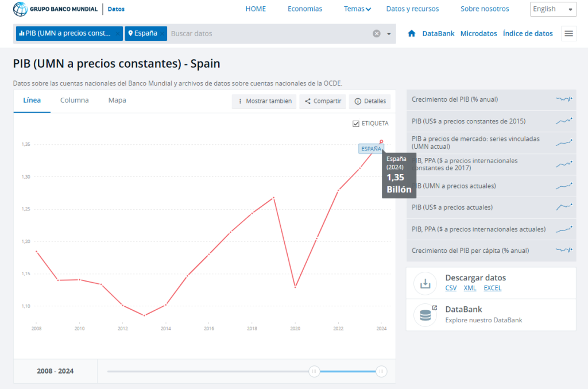The image size is (588, 389).
Task: Click the DataBank database icon
Action: pos(425,314)
